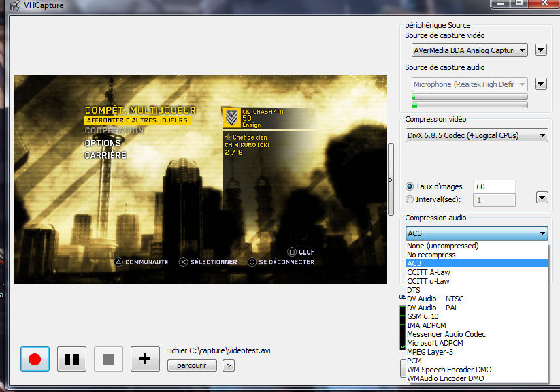Click the interval seconds input field
Screen dimensions: 560x392
coord(494,200)
